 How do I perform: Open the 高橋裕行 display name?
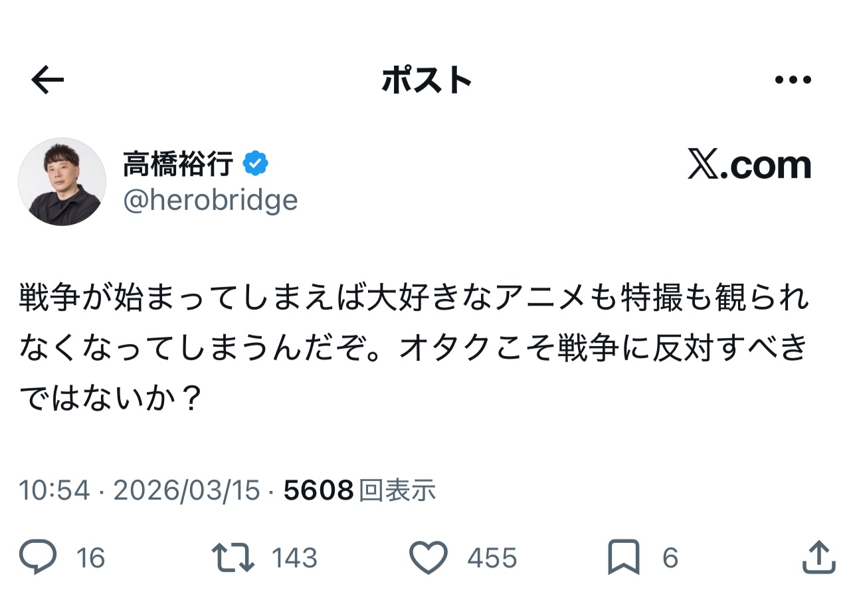tap(178, 163)
